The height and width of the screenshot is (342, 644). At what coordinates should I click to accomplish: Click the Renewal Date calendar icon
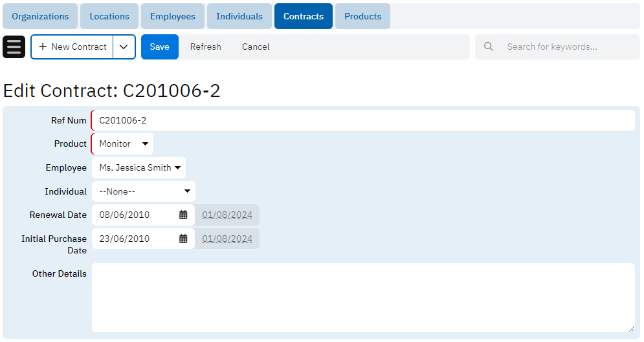tap(183, 215)
